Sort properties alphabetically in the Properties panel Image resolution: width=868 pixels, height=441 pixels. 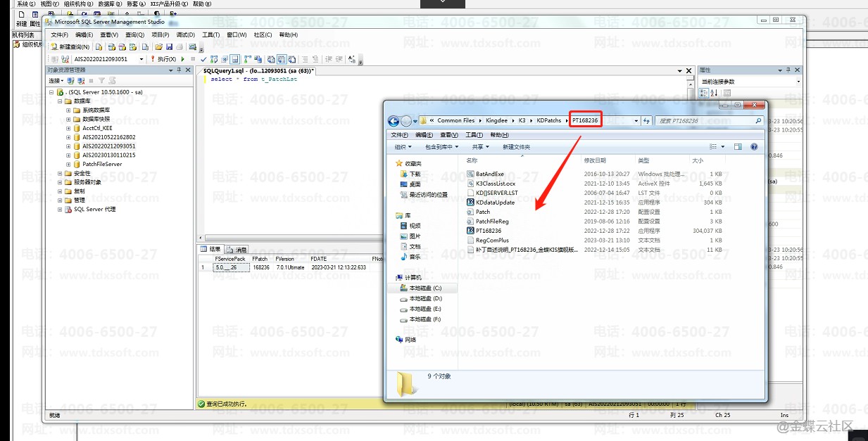715,93
